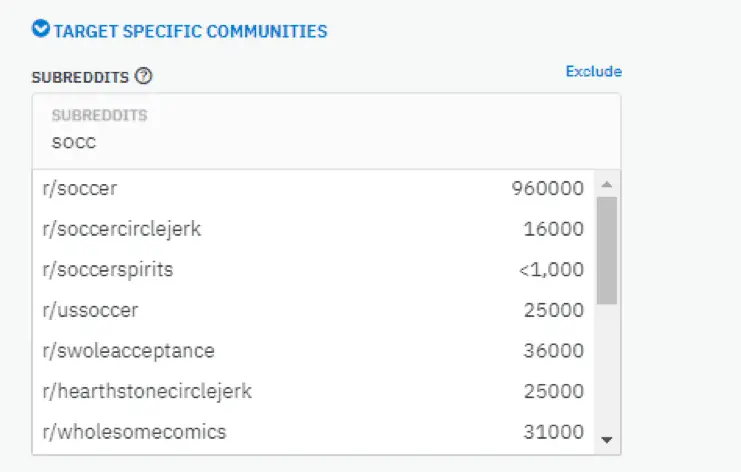Pick r/wholesomecomics from the results

pyautogui.click(x=313, y=432)
